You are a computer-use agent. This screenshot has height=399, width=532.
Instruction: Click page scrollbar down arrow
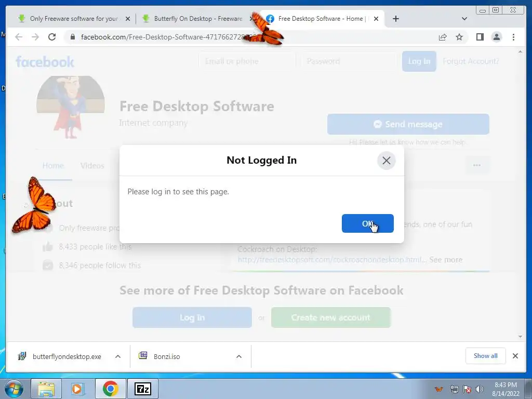click(x=521, y=337)
